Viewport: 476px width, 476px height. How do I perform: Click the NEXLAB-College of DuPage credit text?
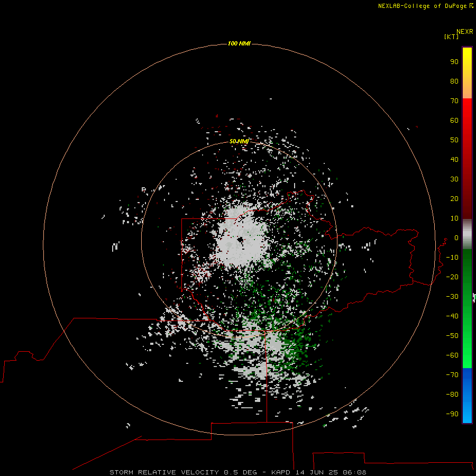click(426, 6)
